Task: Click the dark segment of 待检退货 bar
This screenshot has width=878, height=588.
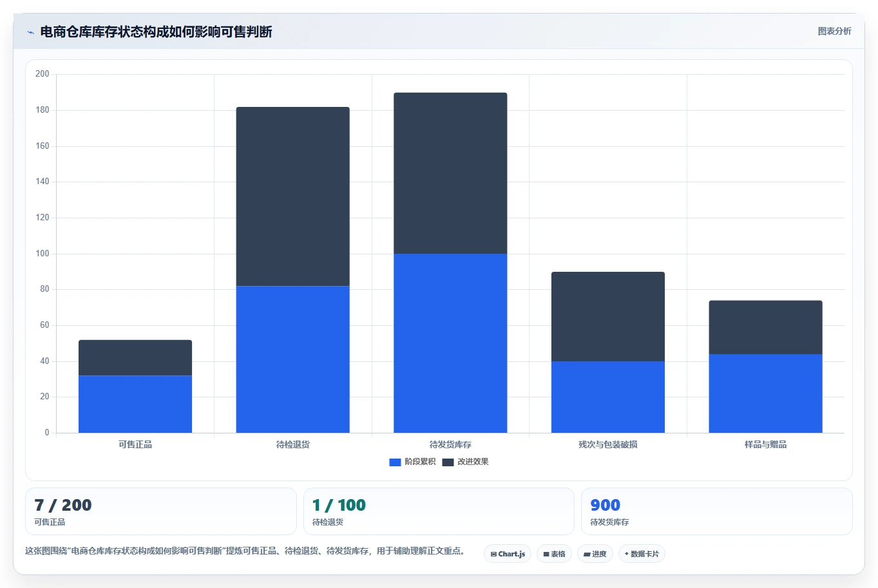Action: (293, 196)
